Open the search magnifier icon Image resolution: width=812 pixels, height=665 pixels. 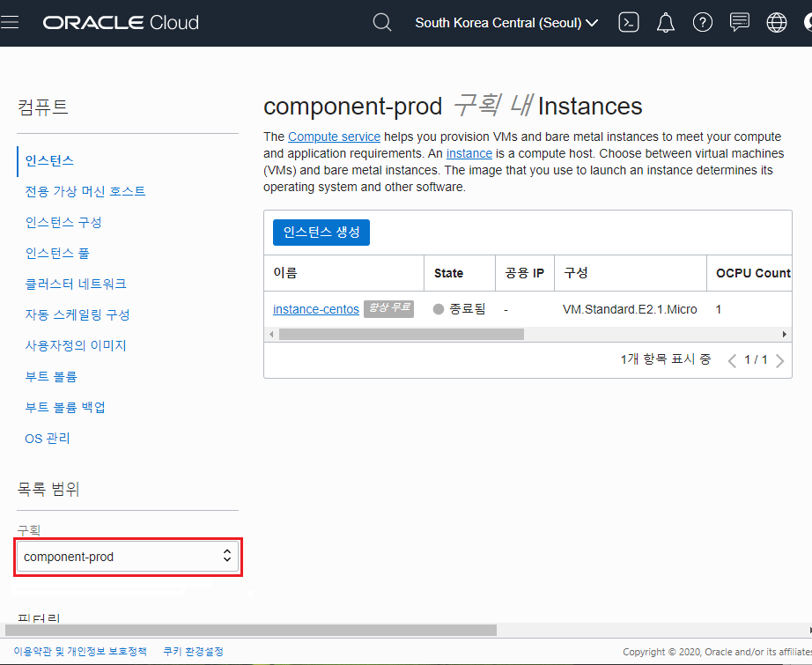(382, 22)
